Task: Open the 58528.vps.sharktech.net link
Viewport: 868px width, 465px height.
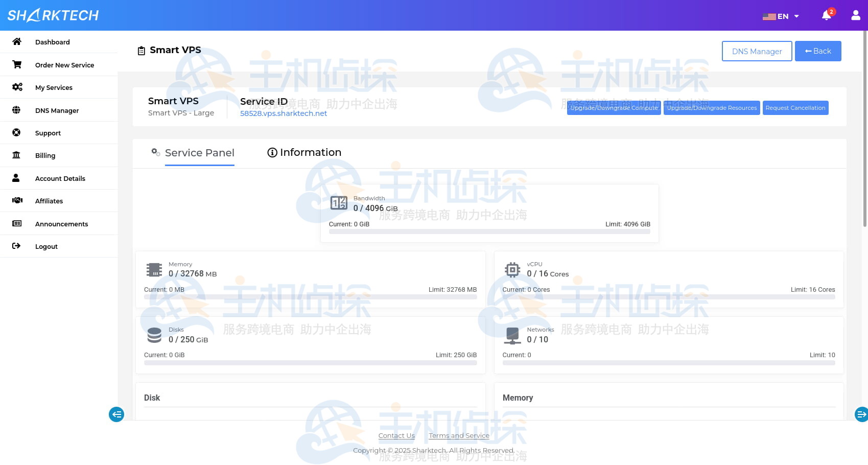Action: [284, 113]
